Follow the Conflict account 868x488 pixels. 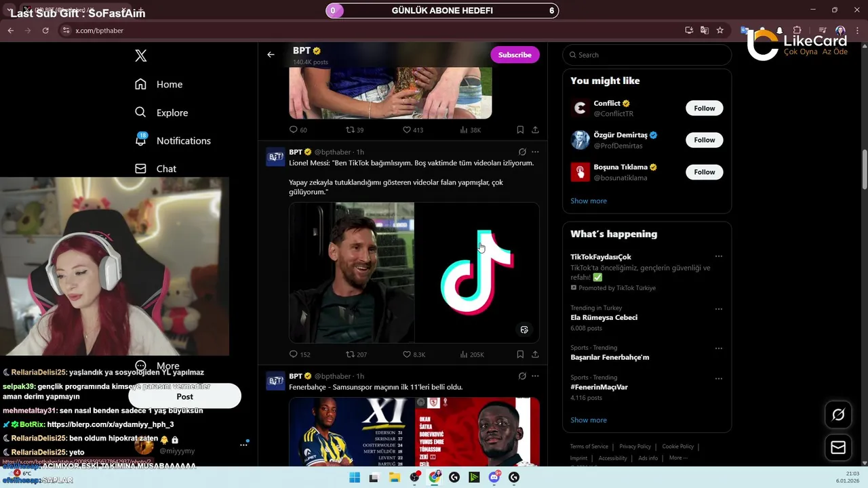click(704, 108)
